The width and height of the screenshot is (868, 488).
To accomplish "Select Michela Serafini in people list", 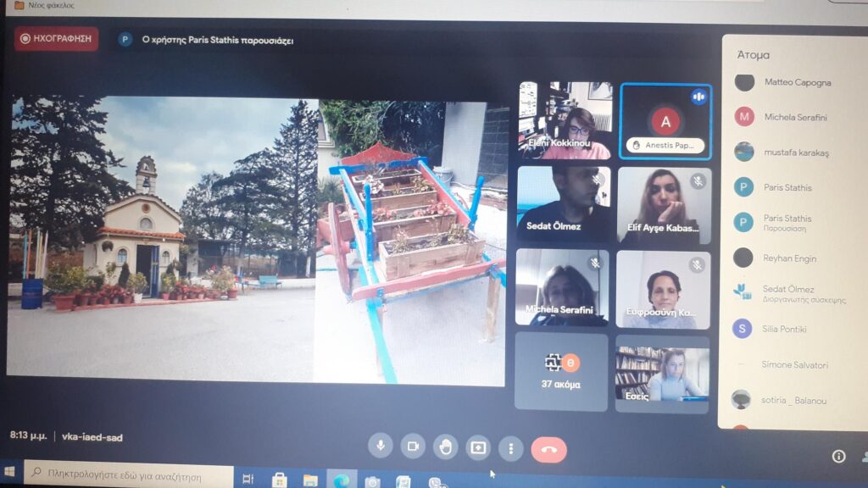I will coord(794,117).
